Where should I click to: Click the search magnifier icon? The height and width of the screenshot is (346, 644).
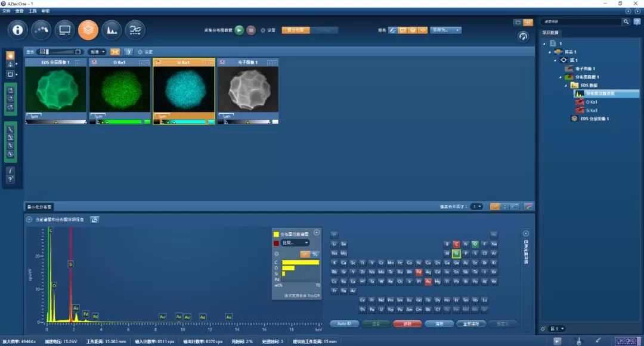pyautogui.click(x=626, y=21)
